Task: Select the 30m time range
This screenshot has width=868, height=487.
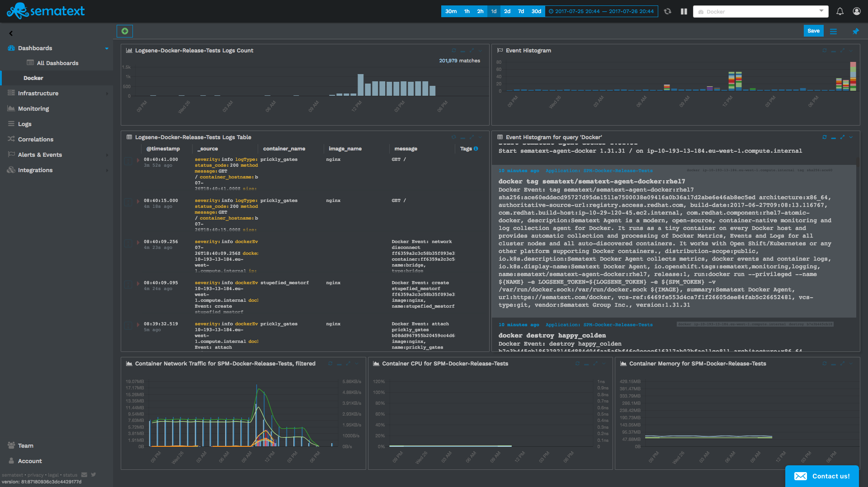Action: [451, 11]
